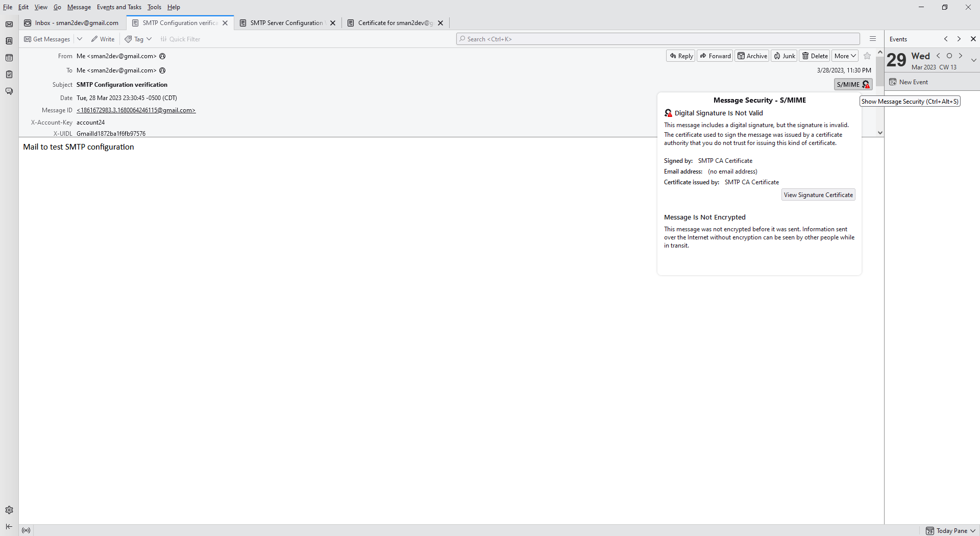Image resolution: width=980 pixels, height=536 pixels.
Task: Open the Get Messages dropdown arrow
Action: pos(80,39)
